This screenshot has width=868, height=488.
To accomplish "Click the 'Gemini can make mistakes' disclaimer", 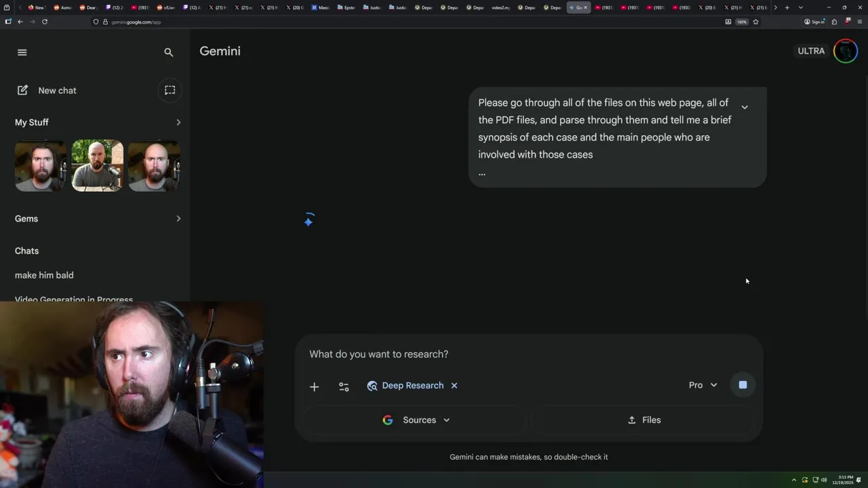I will (529, 457).
